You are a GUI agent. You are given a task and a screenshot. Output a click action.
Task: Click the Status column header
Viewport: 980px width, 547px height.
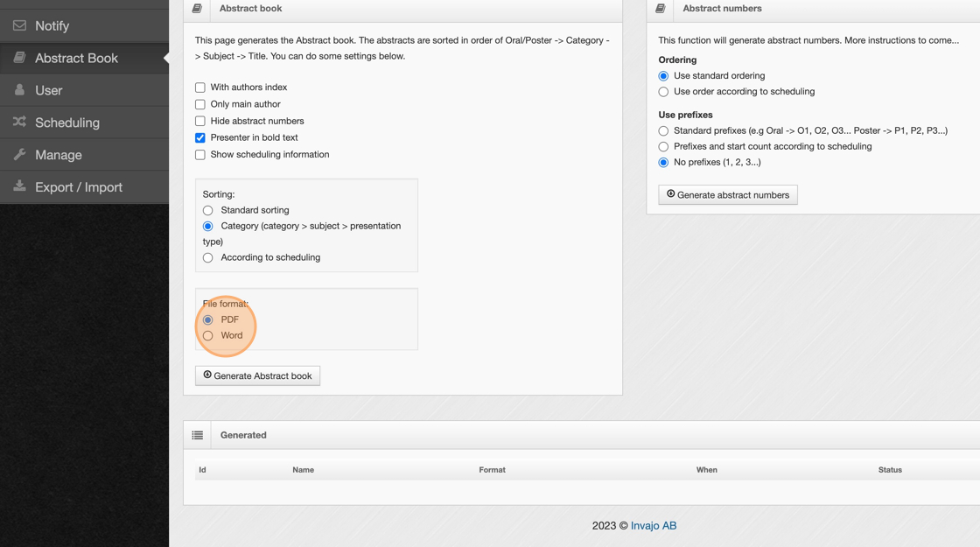point(890,470)
